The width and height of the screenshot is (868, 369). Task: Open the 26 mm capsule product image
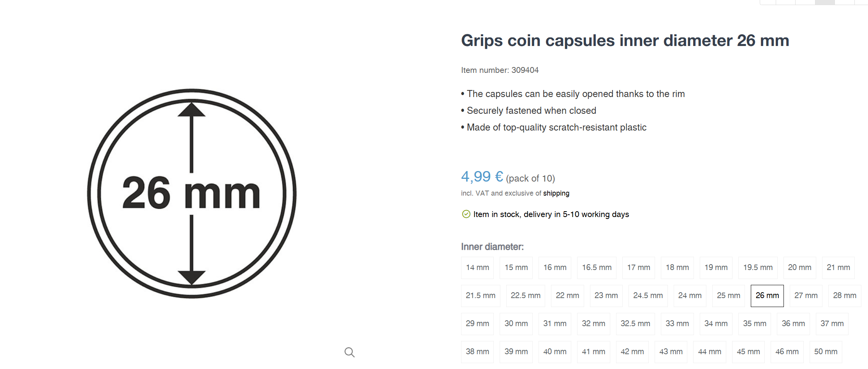click(192, 194)
